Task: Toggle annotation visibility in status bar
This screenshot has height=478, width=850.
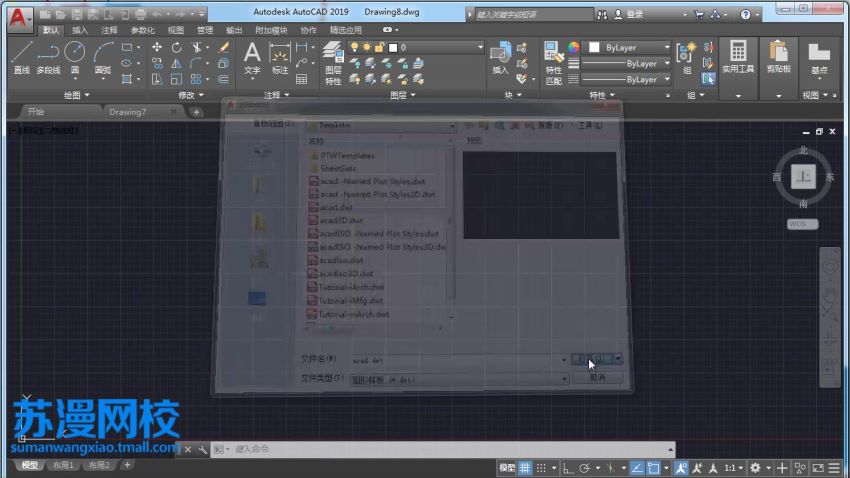Action: [x=681, y=468]
